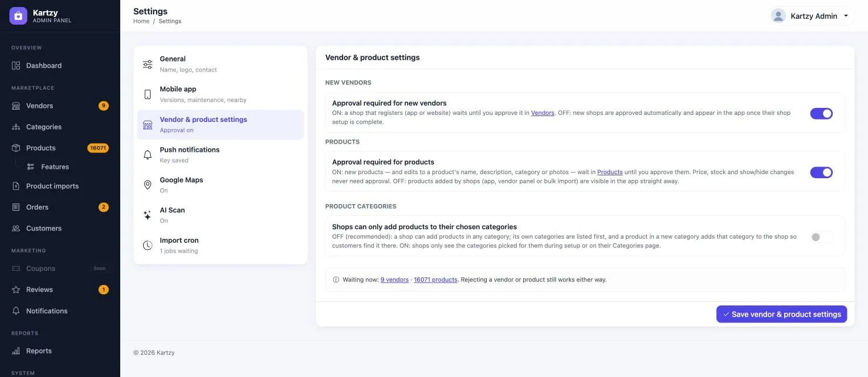This screenshot has height=377, width=868.
Task: Open the 9 vendors waiting link
Action: [395, 280]
